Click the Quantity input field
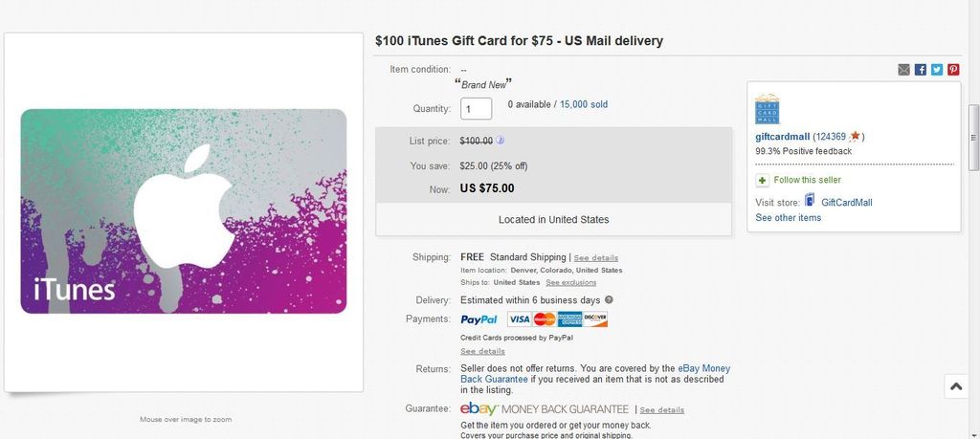 (x=476, y=109)
